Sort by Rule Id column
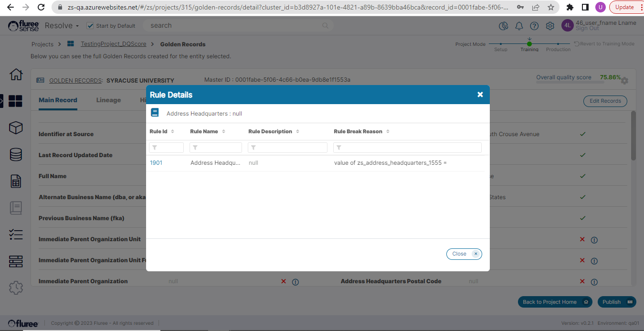 172,131
